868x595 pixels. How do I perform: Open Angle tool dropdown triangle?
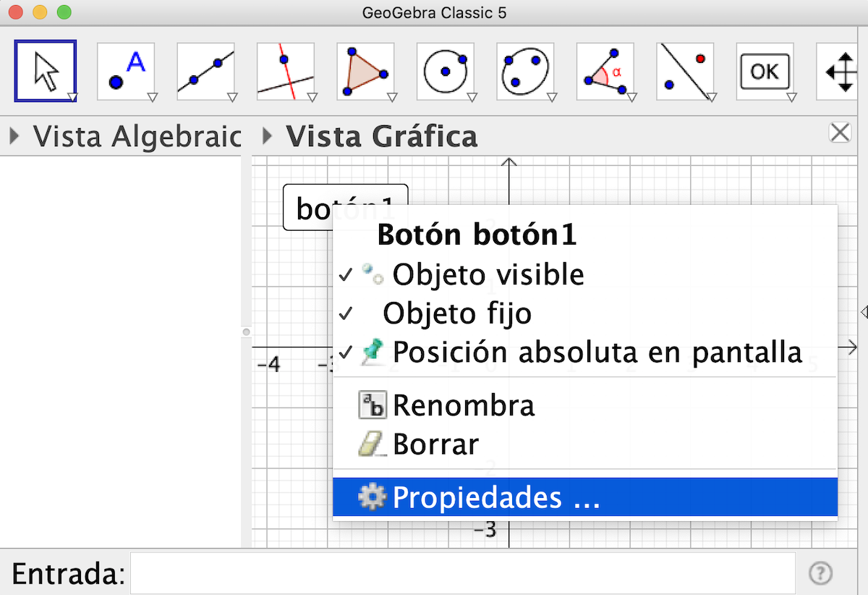pyautogui.click(x=631, y=97)
